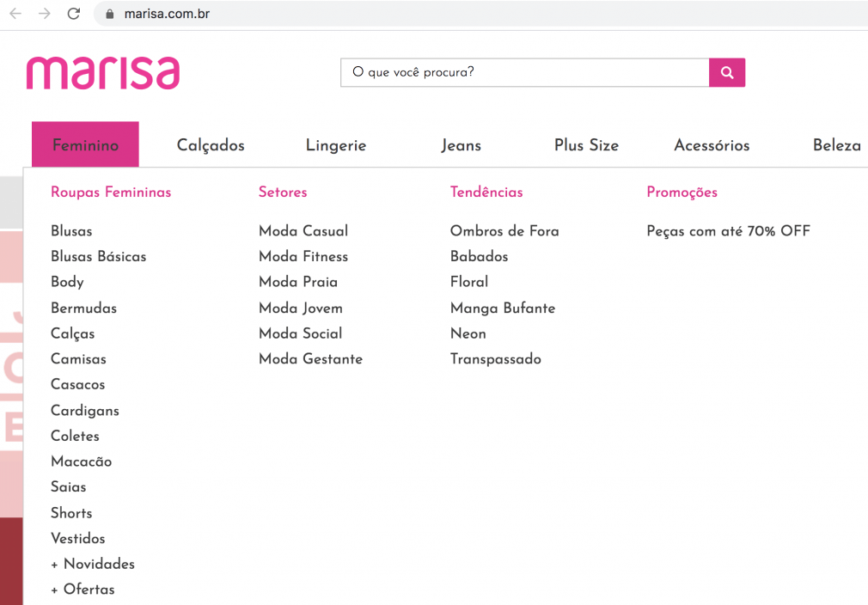Choose the Camisas category
This screenshot has height=605, width=868.
click(x=78, y=358)
